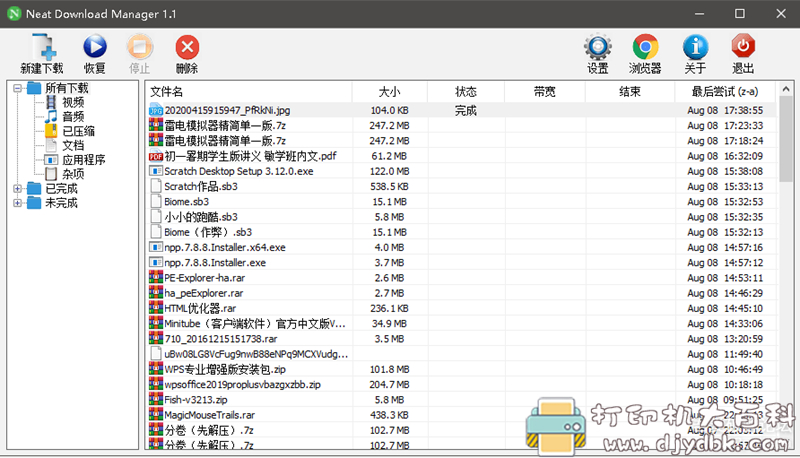Select the Scratch作品.sb3 file row
This screenshot has height=458, width=800.
(x=462, y=187)
